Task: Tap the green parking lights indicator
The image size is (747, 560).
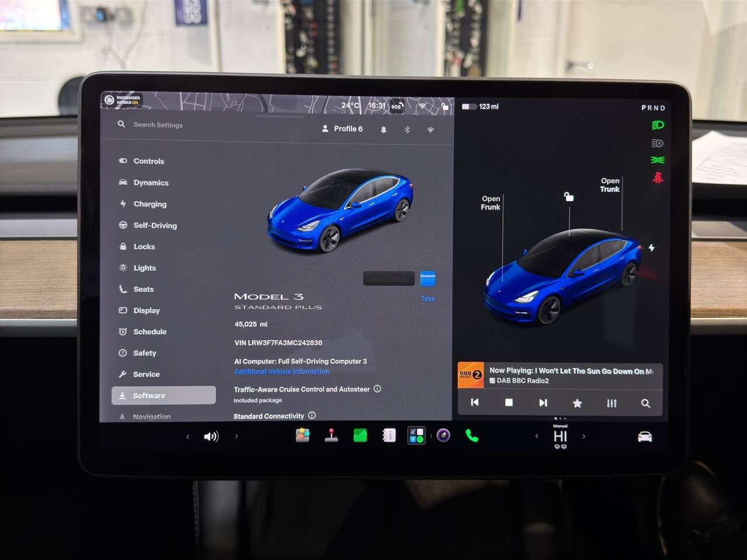Action: pyautogui.click(x=658, y=160)
